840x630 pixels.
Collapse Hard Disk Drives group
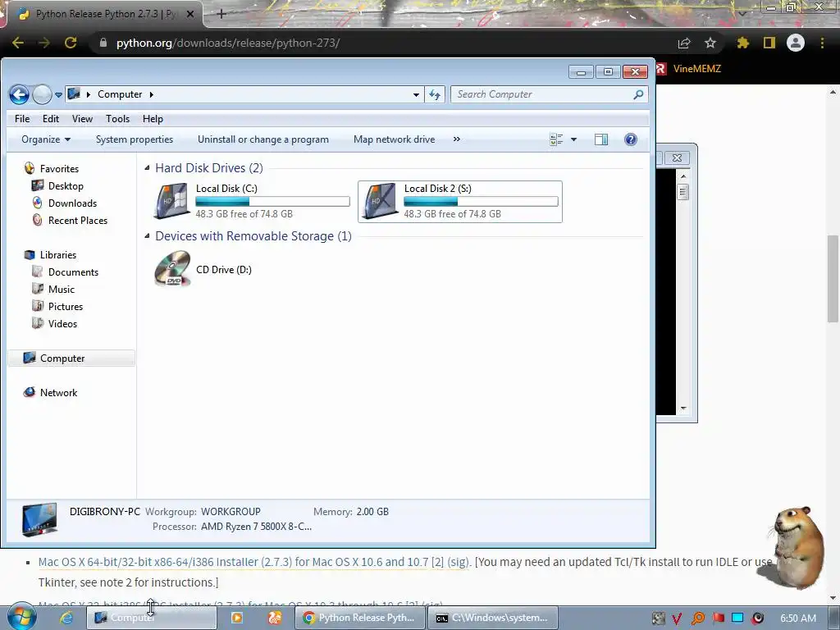click(x=147, y=168)
